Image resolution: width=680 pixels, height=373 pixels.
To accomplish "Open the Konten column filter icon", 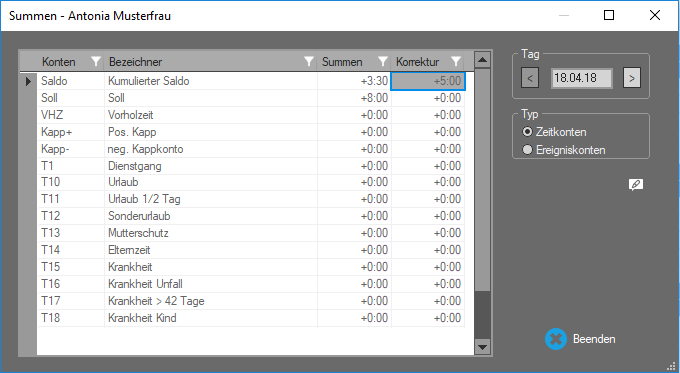I will click(x=96, y=62).
